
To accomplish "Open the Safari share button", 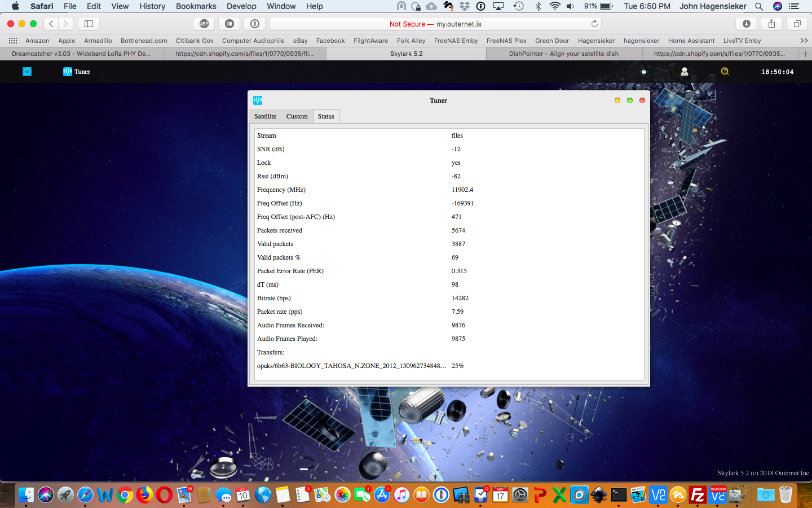I will pos(772,24).
